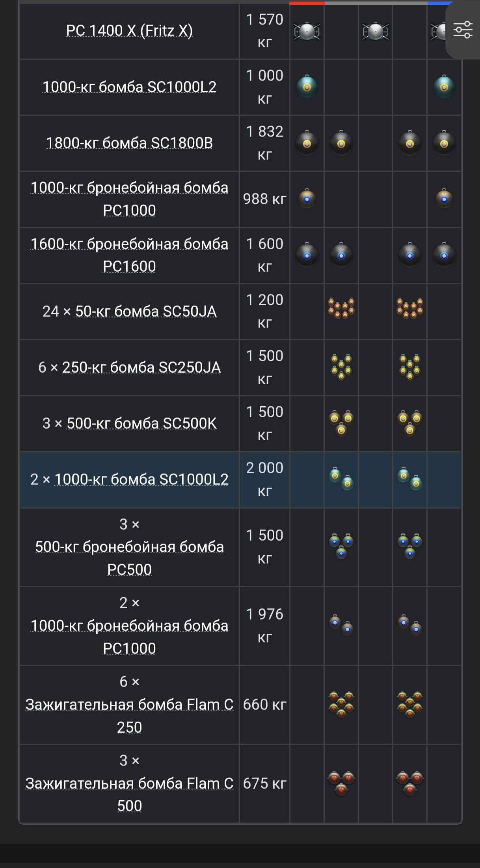Click the teal SC1000L2 bomb icon in first column
This screenshot has width=480, height=868.
tap(307, 87)
